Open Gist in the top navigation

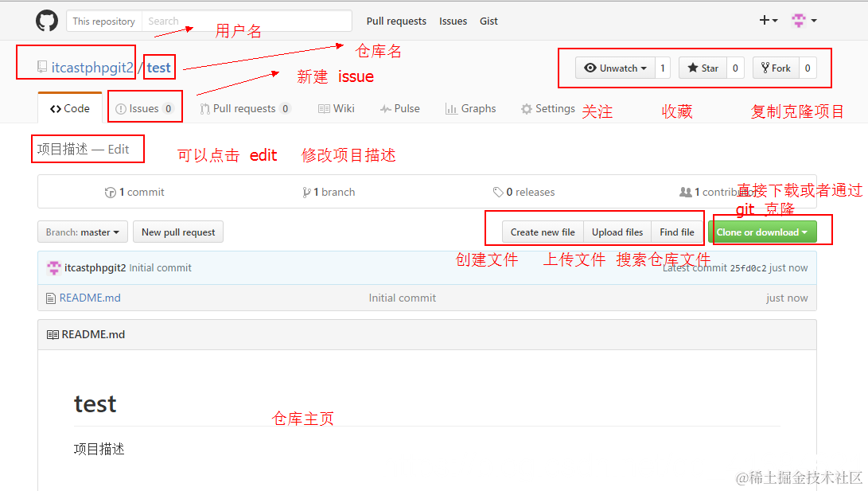coord(488,21)
